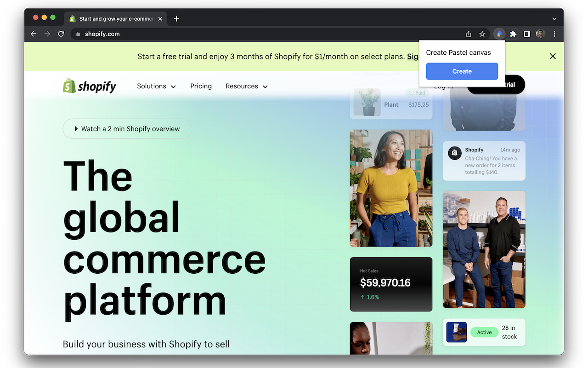Toggle the Chrome side panel icon
Viewport: 588px width, 368px height.
[527, 34]
